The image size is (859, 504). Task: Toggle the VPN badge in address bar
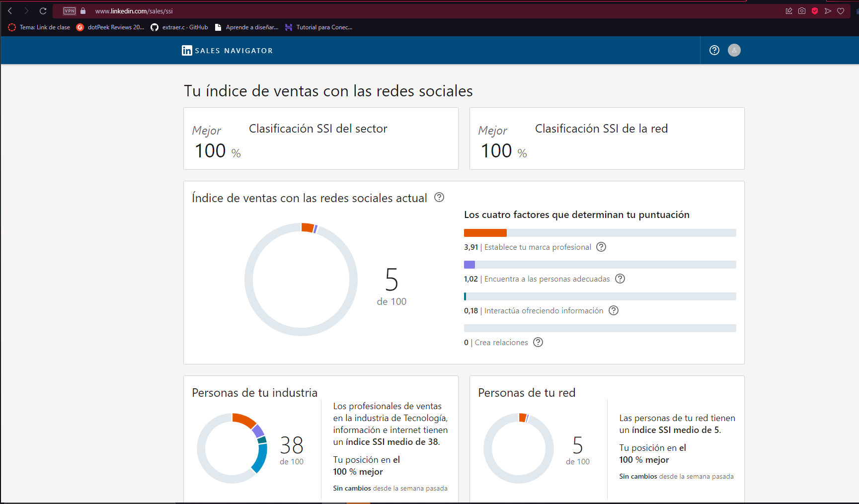pyautogui.click(x=70, y=11)
